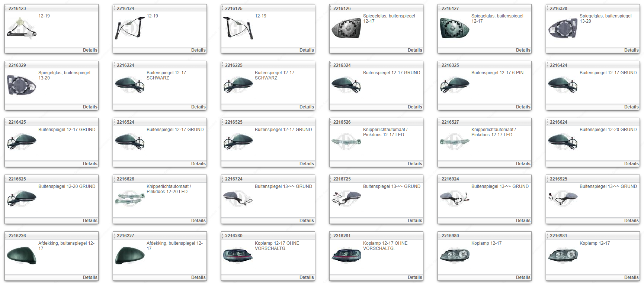Open Details for Afdekking part 2216227
This screenshot has height=283, width=644.
[x=198, y=277]
